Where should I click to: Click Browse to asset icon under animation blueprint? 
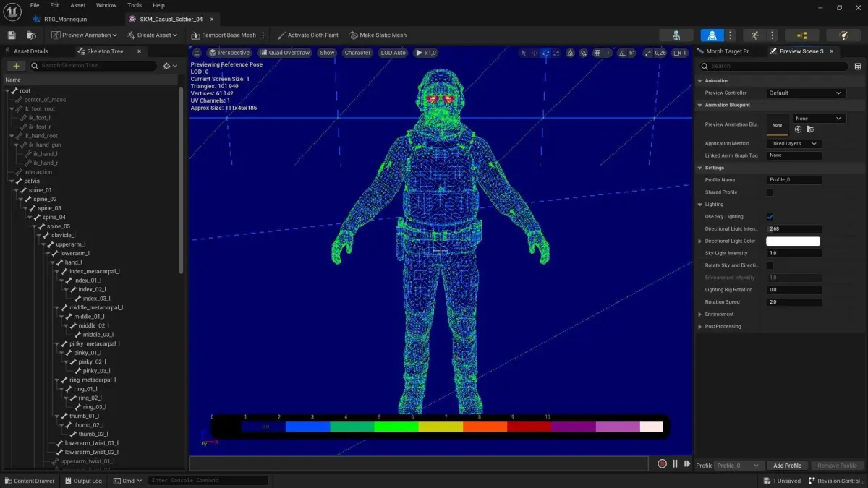[x=810, y=129]
